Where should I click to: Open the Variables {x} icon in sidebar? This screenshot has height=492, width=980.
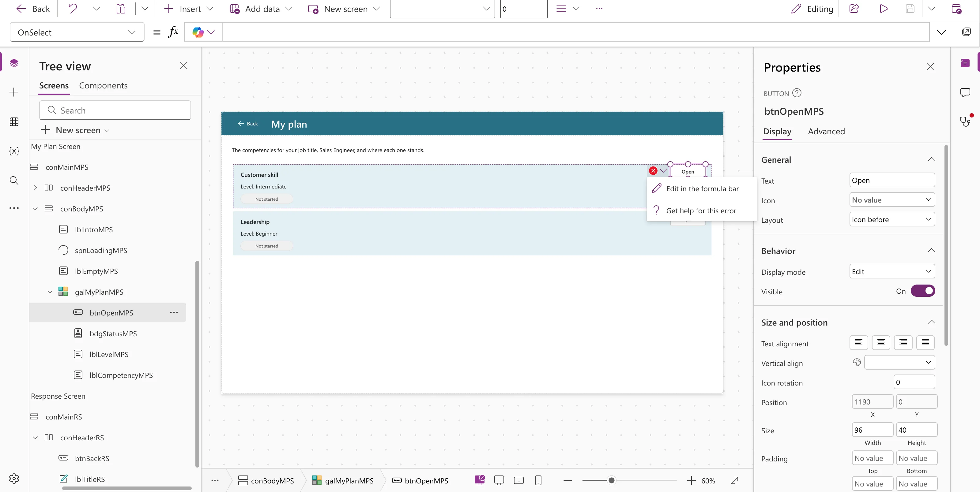[x=14, y=151]
